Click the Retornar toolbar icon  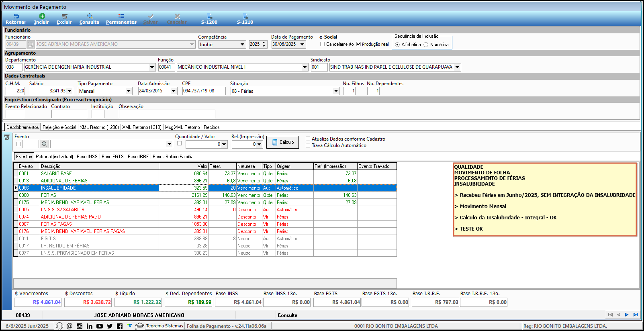16,16
